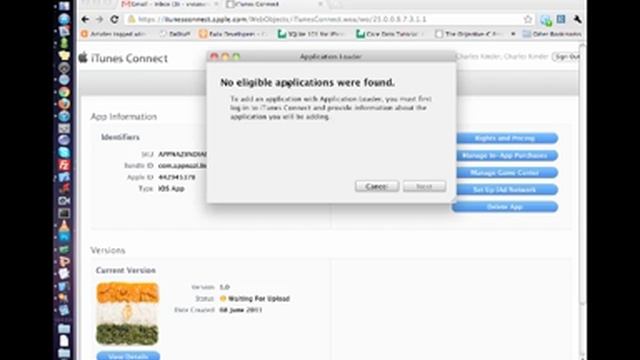
Task: Bookmark this page with the star icon
Action: pos(528,19)
